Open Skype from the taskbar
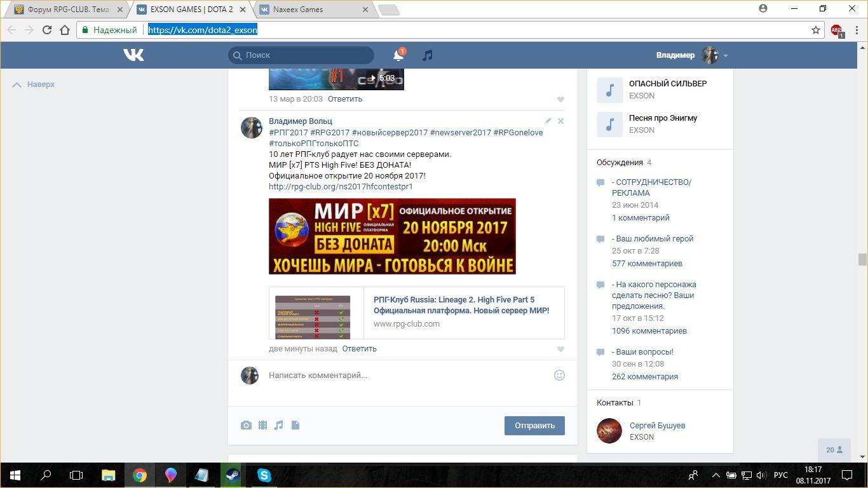The image size is (868, 488). click(264, 475)
